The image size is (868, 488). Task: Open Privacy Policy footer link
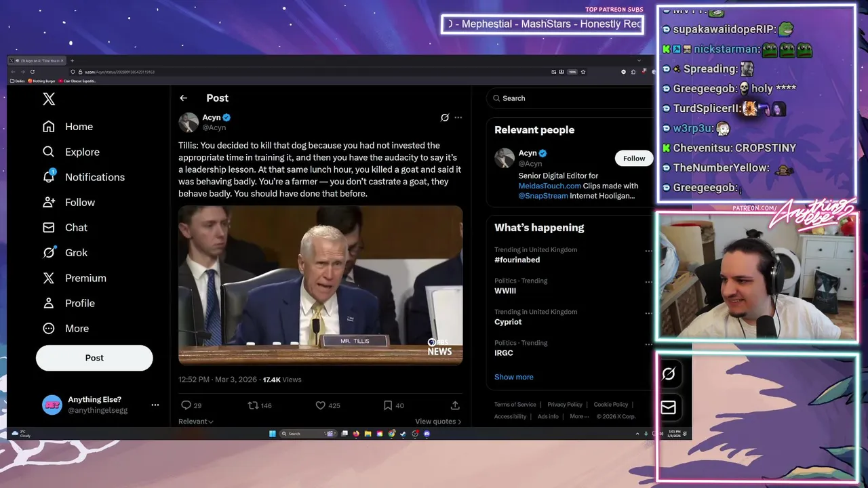pyautogui.click(x=565, y=405)
